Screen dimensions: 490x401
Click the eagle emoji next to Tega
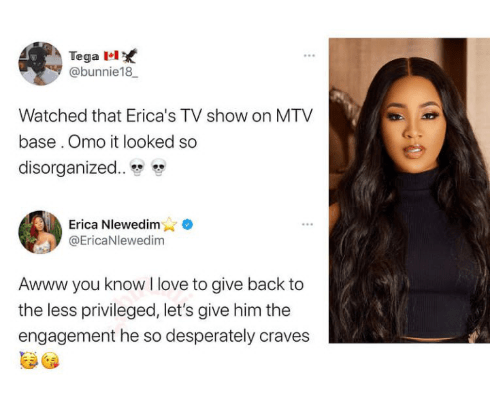point(130,56)
